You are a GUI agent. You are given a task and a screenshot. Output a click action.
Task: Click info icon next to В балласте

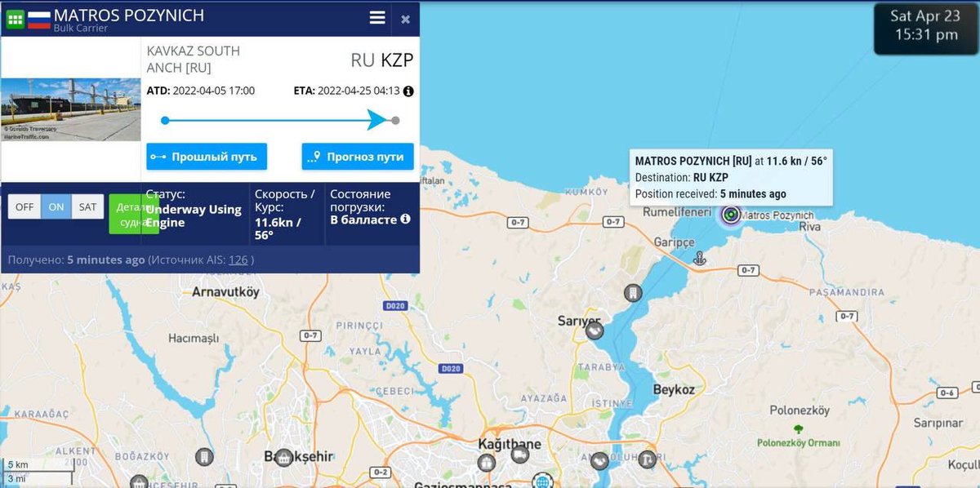coord(405,219)
